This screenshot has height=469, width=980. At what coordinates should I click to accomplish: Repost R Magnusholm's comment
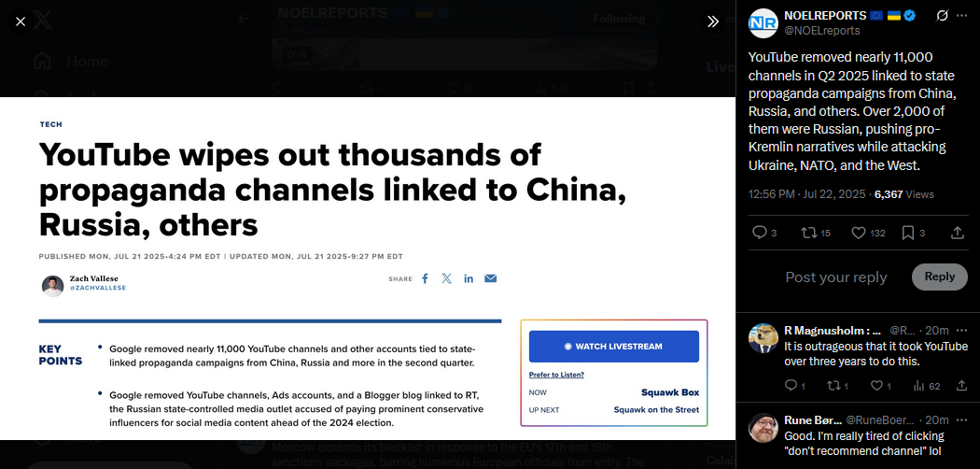point(833,386)
